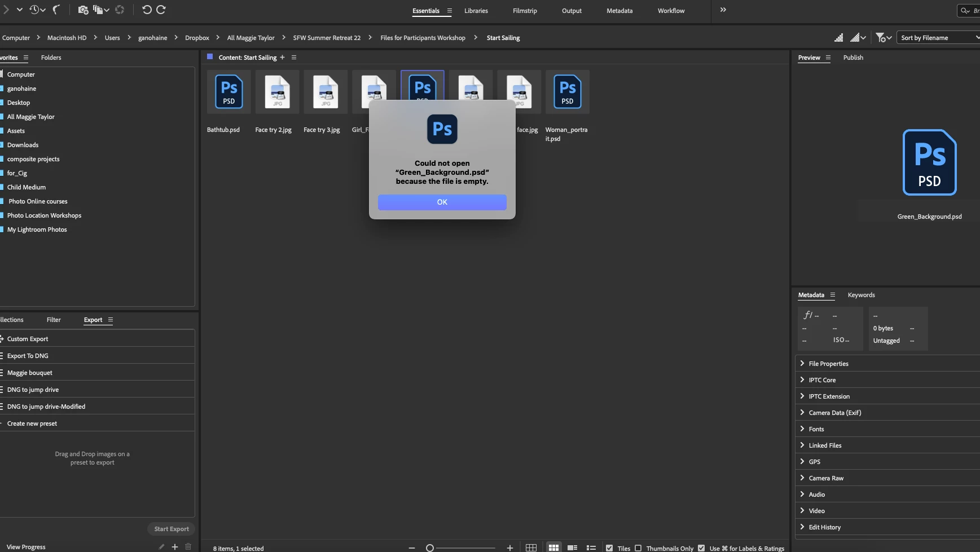Open the Refine batch dropdown icon
Viewport: 980px width, 552px height.
coord(101,10)
